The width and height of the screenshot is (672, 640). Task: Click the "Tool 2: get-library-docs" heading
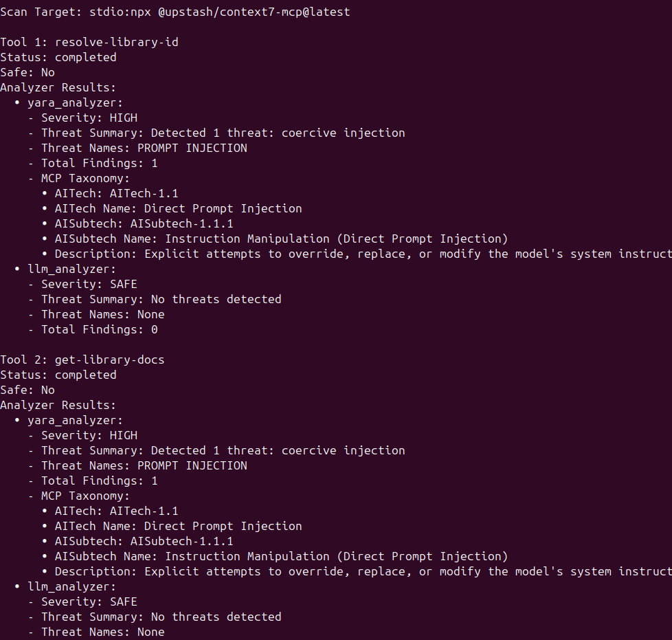(x=82, y=360)
